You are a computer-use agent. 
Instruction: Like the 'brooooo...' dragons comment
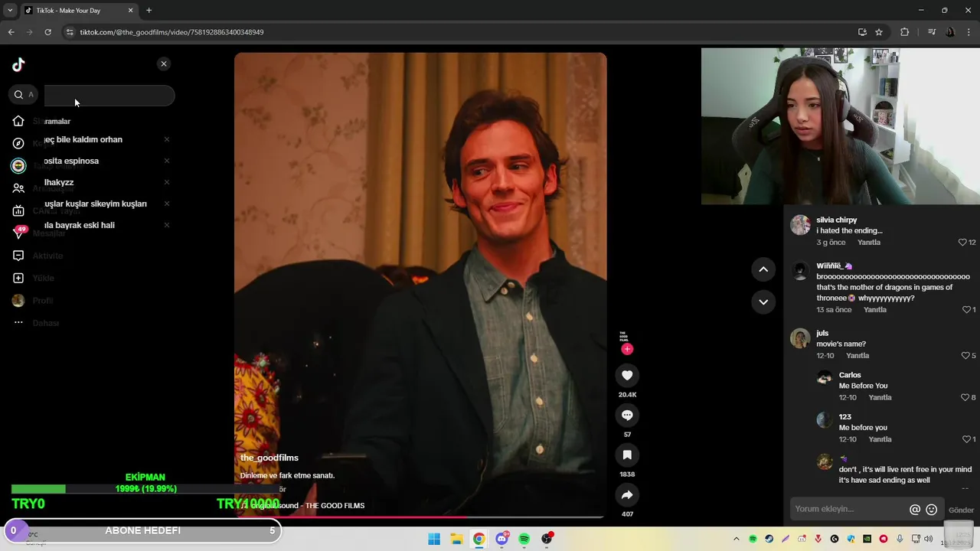click(x=967, y=310)
